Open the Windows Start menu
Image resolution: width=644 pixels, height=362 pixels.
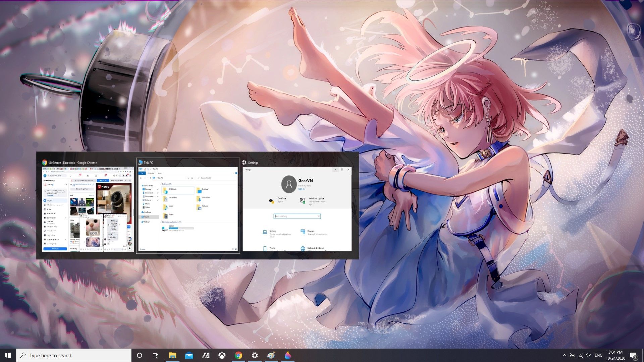tap(8, 355)
